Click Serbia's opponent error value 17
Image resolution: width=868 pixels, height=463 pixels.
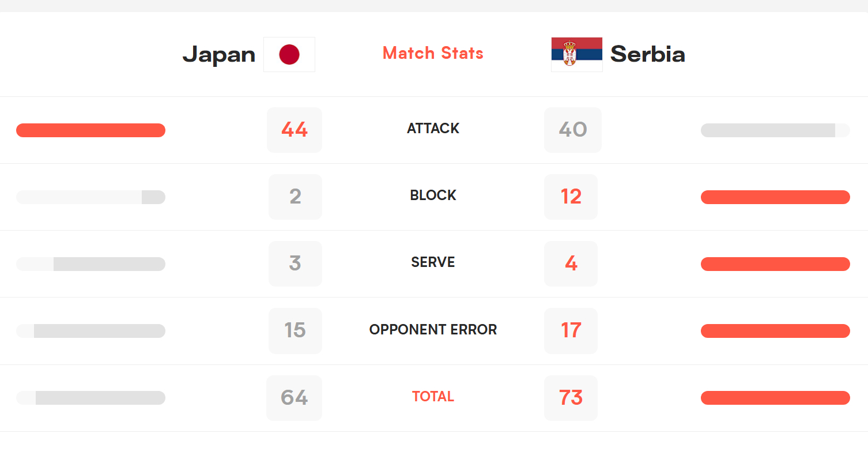point(571,330)
